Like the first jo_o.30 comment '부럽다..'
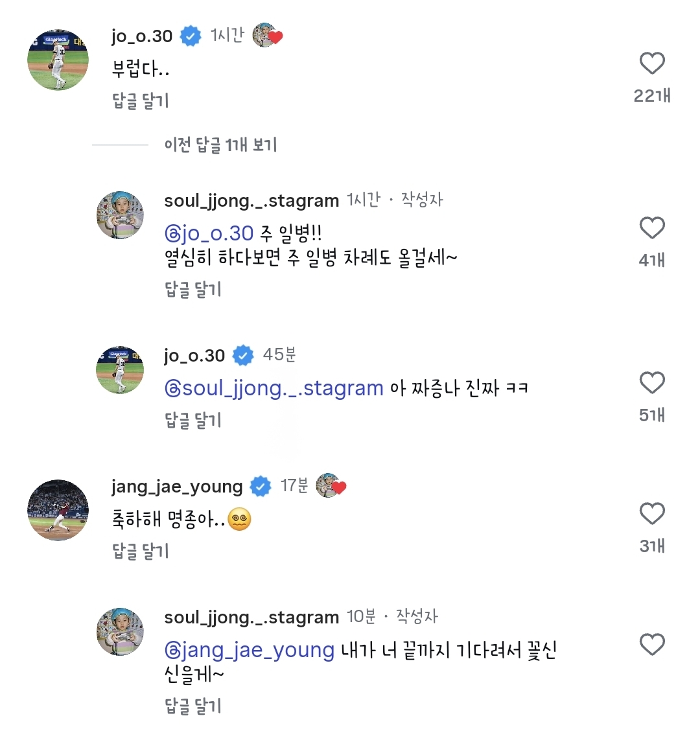This screenshot has height=742, width=700. pos(652,64)
